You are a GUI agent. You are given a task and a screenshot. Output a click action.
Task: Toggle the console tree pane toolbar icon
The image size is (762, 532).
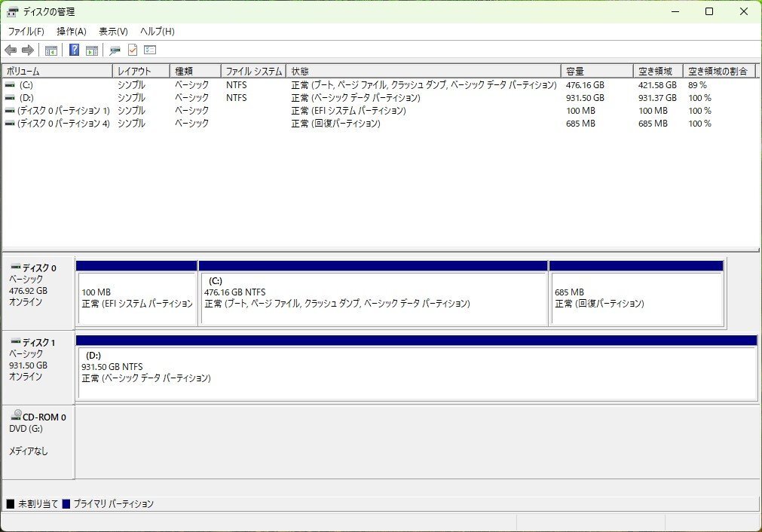click(51, 50)
